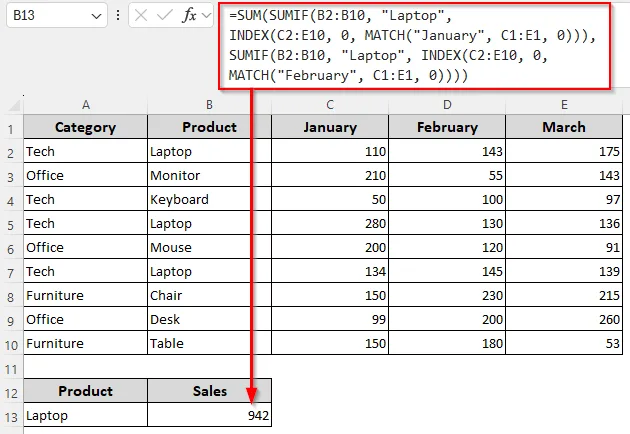
Task: Click the Keyboard cell
Action: coord(209,199)
